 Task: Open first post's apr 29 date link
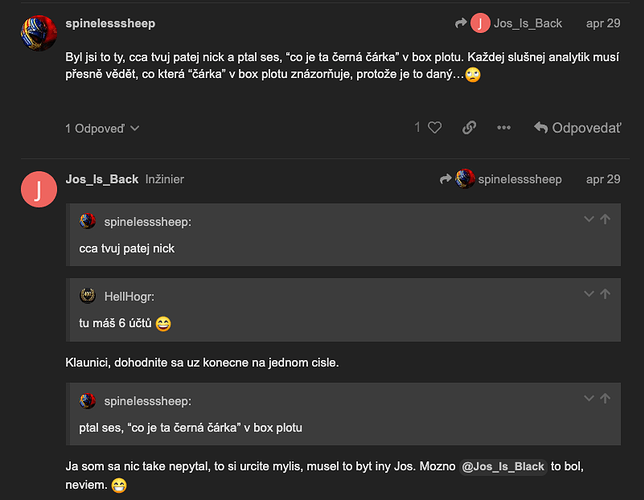(x=603, y=23)
